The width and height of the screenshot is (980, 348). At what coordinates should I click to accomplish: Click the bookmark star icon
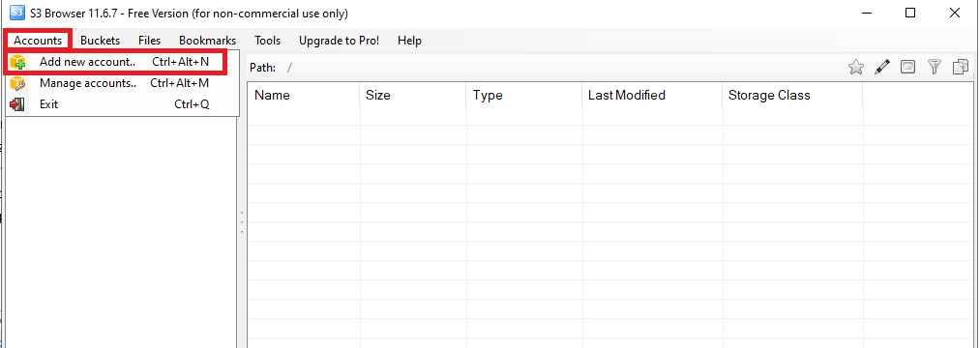pyautogui.click(x=855, y=67)
